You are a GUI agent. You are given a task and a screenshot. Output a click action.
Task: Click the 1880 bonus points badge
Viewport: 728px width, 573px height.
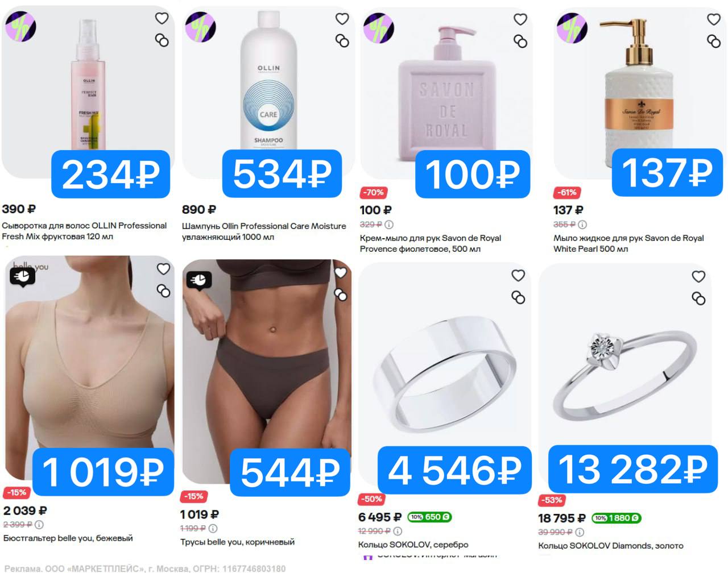tap(616, 518)
